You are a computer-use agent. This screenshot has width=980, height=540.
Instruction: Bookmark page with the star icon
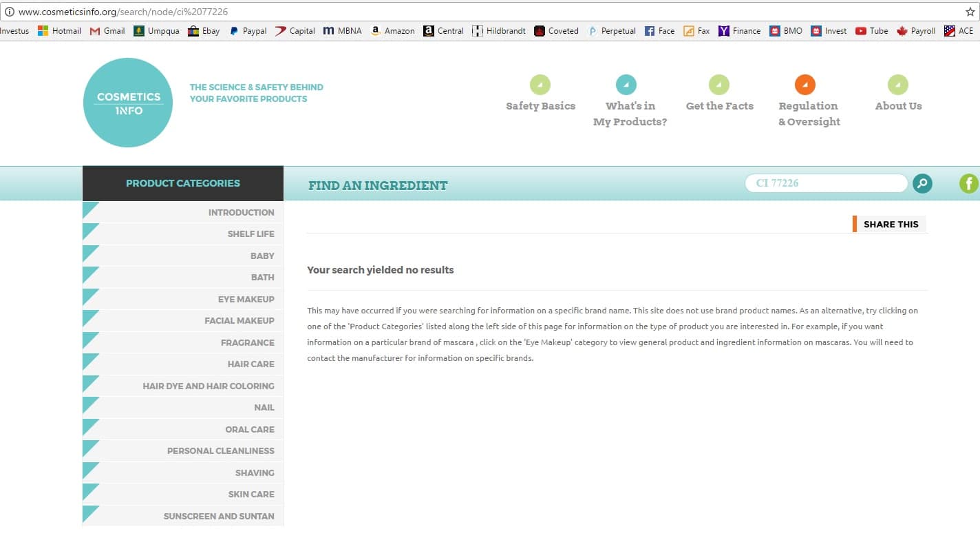(970, 12)
